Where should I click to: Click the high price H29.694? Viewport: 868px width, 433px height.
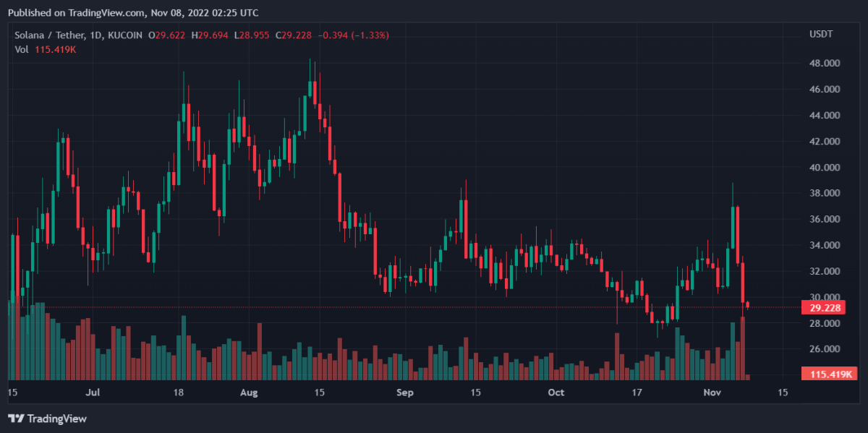[x=210, y=35]
